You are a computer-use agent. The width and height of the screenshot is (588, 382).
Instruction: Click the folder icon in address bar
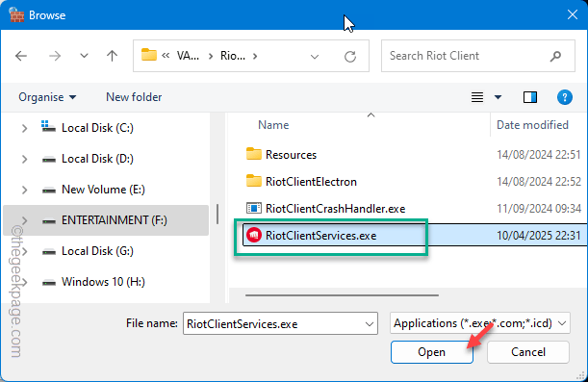(148, 55)
